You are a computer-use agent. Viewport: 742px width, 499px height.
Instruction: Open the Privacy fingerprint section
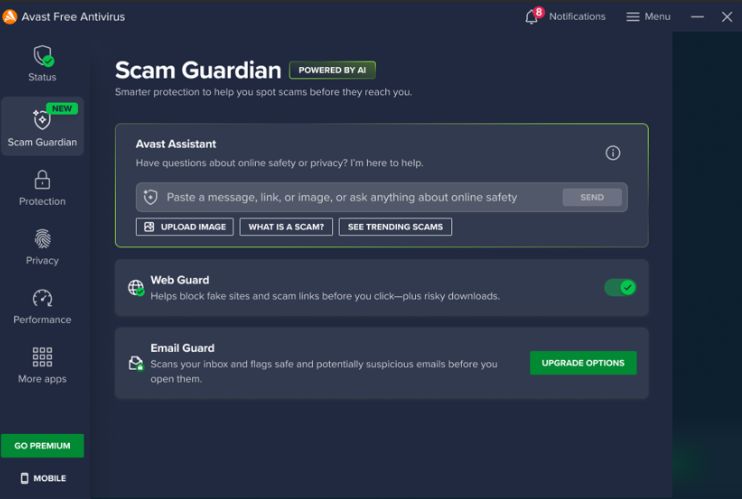(42, 239)
